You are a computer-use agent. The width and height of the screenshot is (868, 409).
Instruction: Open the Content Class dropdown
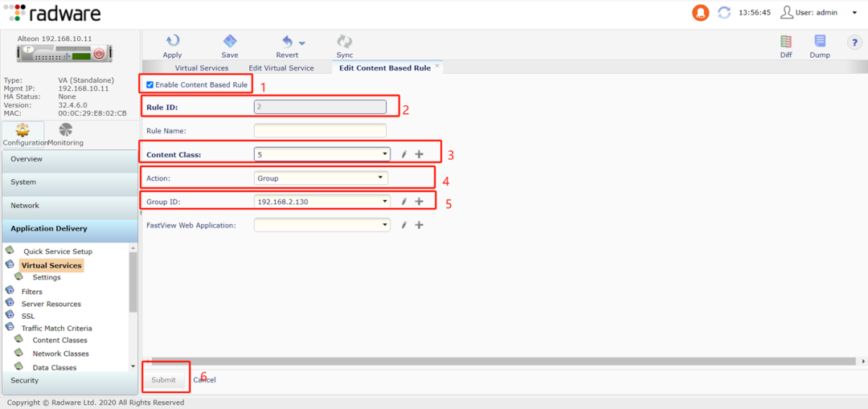click(x=321, y=154)
